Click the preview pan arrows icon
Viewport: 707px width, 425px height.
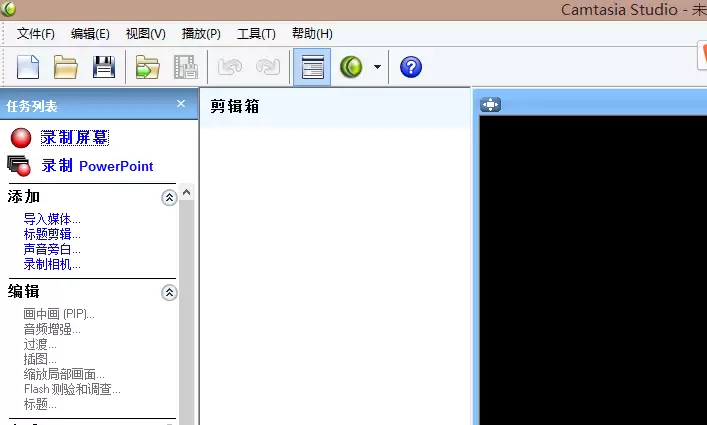491,105
